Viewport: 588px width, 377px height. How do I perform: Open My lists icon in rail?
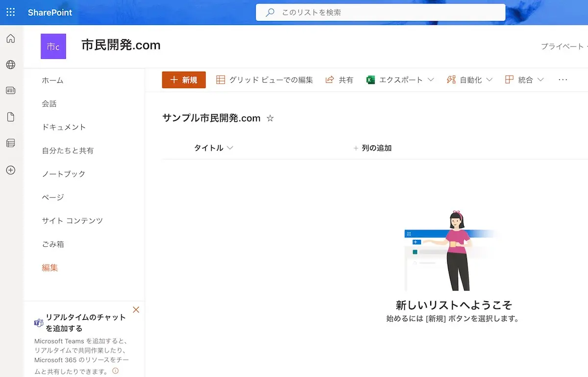(10, 143)
